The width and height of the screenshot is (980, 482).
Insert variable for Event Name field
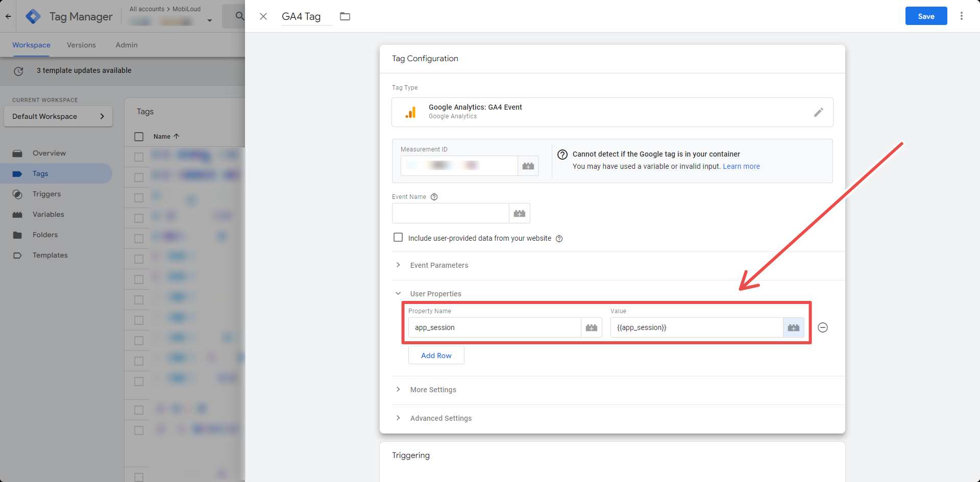pos(520,213)
